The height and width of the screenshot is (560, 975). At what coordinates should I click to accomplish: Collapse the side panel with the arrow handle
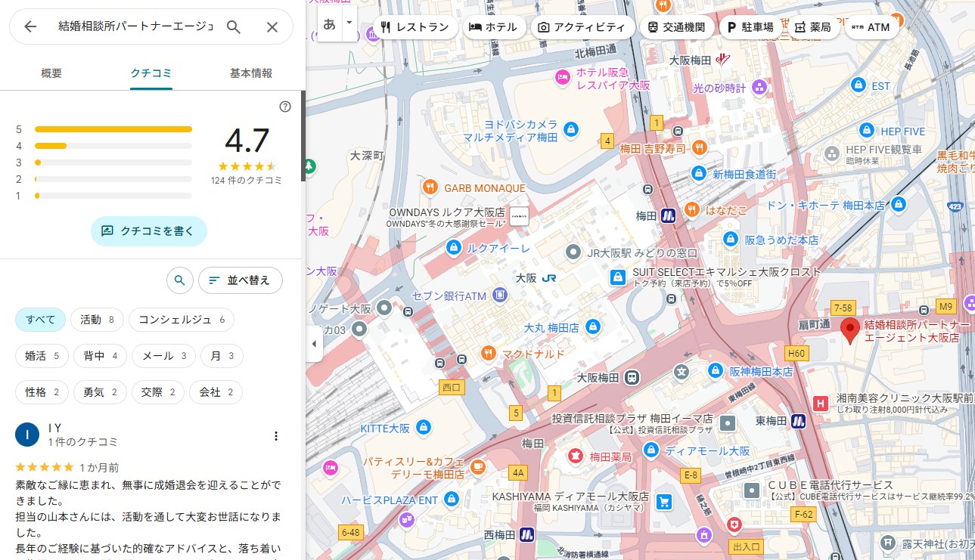(x=315, y=344)
